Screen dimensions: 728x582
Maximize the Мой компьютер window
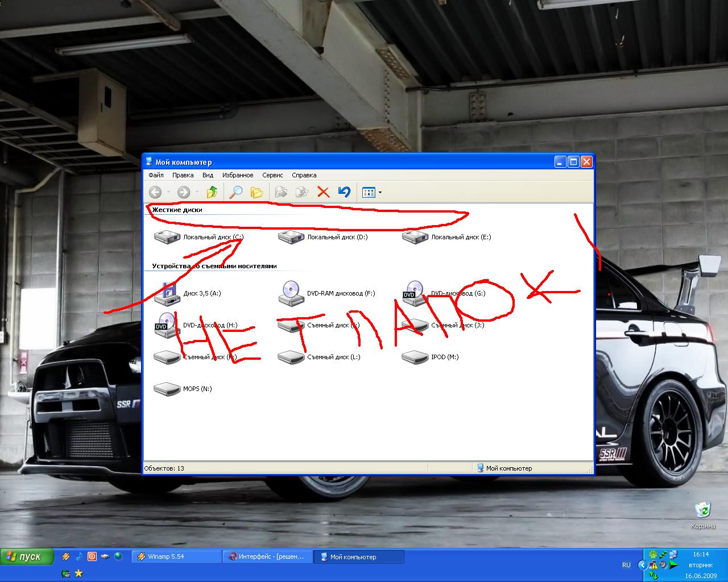[573, 162]
